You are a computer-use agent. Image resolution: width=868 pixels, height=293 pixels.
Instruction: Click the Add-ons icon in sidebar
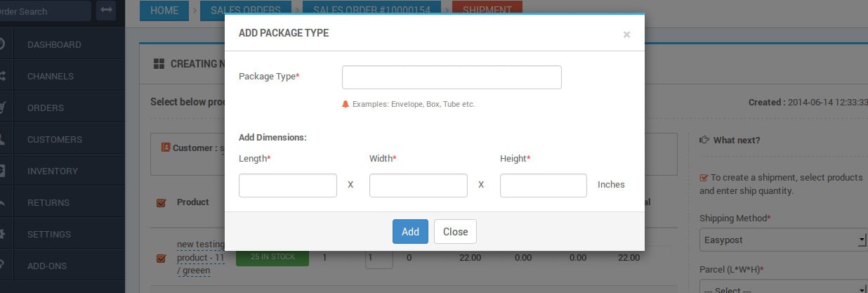click(3, 266)
